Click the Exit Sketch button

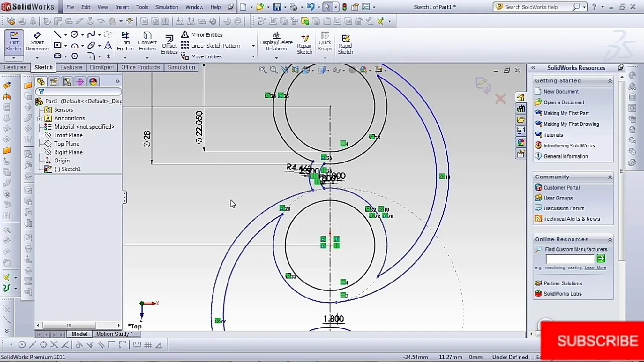[x=14, y=41]
